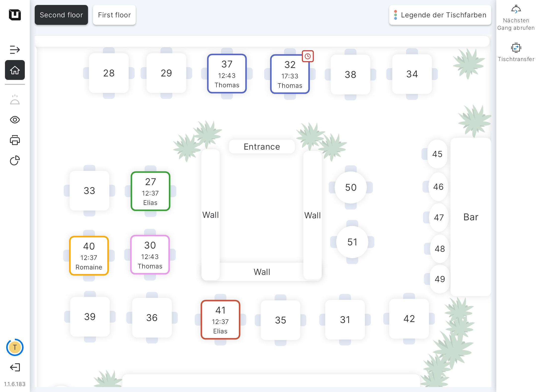Open the user avatar T profile
This screenshot has height=392, width=536.
[15, 347]
